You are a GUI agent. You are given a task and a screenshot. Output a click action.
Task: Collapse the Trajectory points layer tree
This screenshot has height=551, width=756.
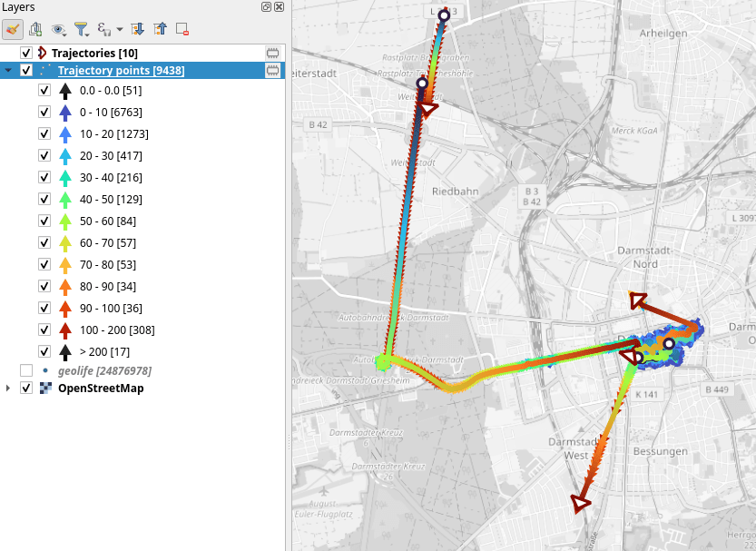9,70
